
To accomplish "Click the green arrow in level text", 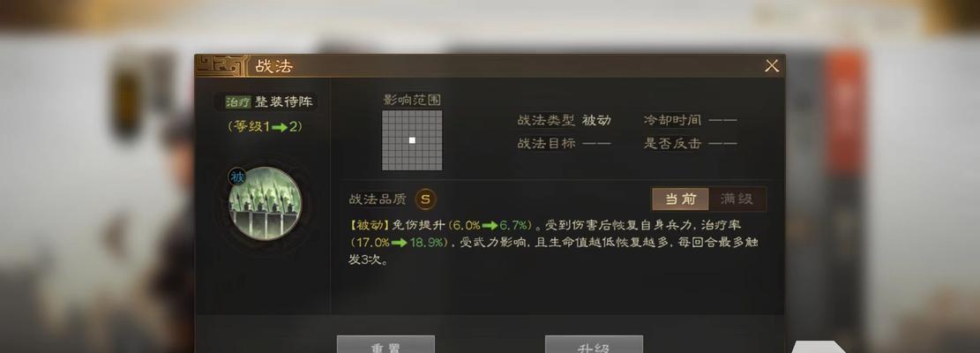I will (x=279, y=127).
